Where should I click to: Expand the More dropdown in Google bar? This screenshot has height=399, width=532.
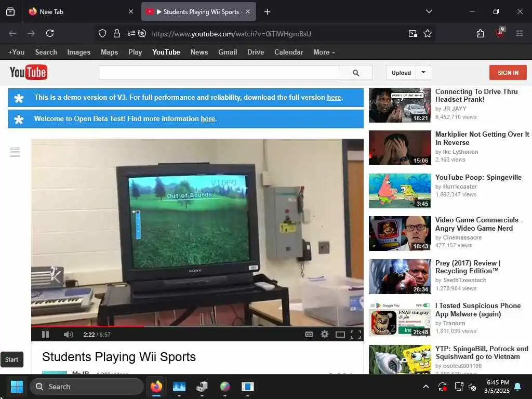coord(324,52)
